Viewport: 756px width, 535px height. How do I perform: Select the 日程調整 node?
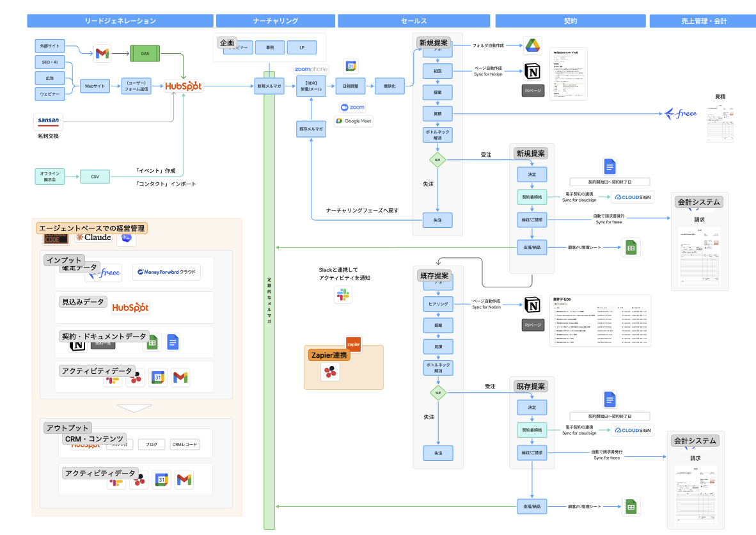(x=350, y=86)
